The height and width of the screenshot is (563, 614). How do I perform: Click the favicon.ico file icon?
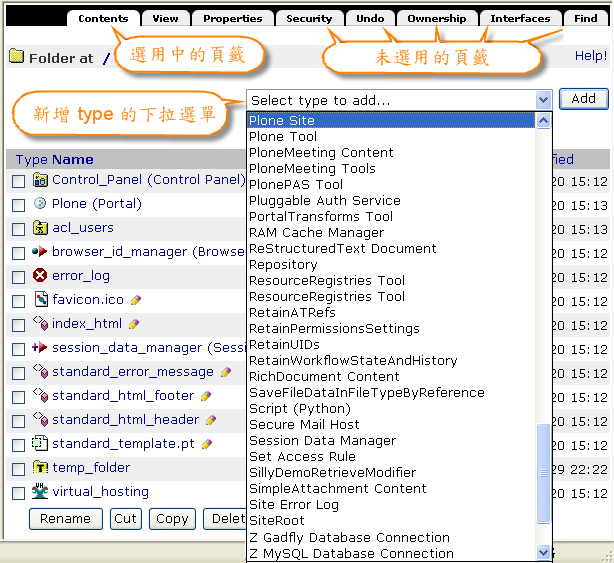pyautogui.click(x=41, y=299)
